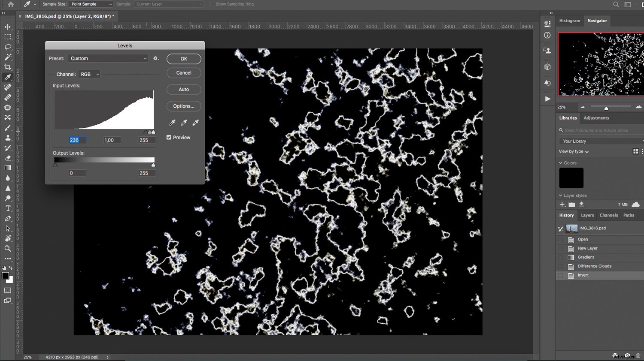Open the Channel dropdown showing RGB
This screenshot has width=644, height=361.
click(x=89, y=74)
